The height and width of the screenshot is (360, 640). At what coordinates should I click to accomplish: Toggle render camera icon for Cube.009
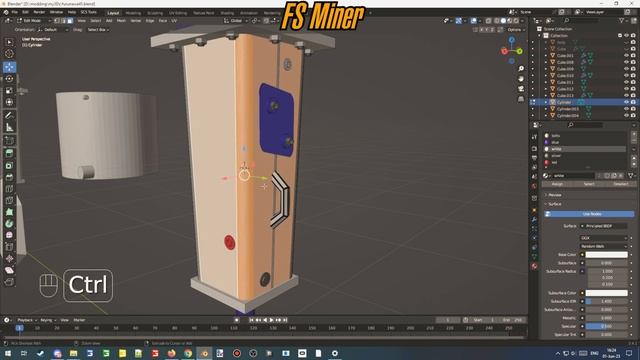[633, 69]
